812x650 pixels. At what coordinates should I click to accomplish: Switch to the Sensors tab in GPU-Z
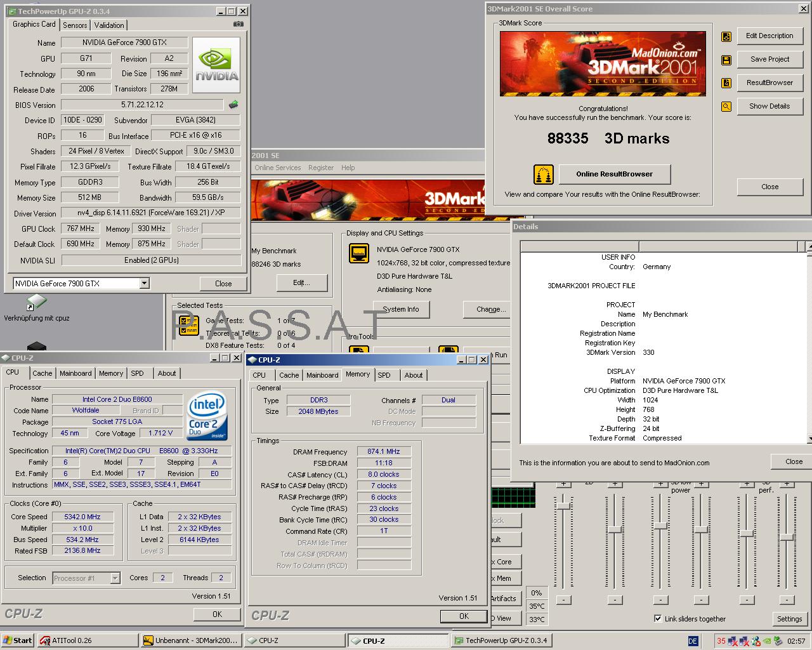(x=75, y=25)
